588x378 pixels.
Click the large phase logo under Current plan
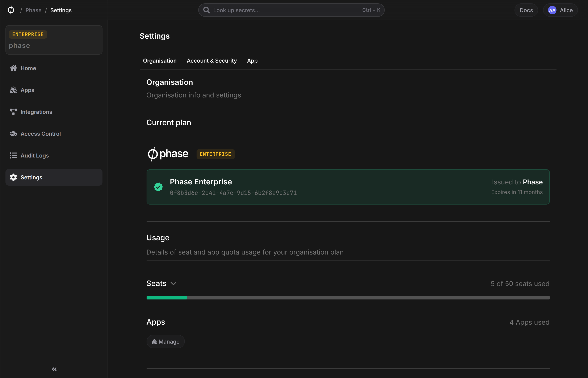pyautogui.click(x=168, y=154)
